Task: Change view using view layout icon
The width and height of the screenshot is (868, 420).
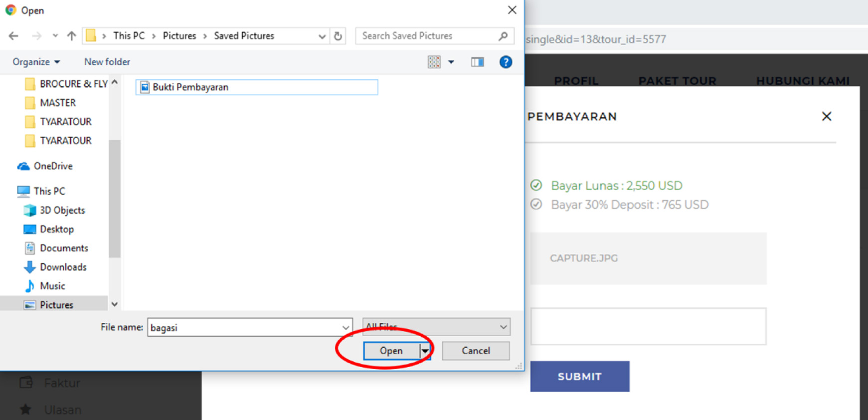Action: 434,62
